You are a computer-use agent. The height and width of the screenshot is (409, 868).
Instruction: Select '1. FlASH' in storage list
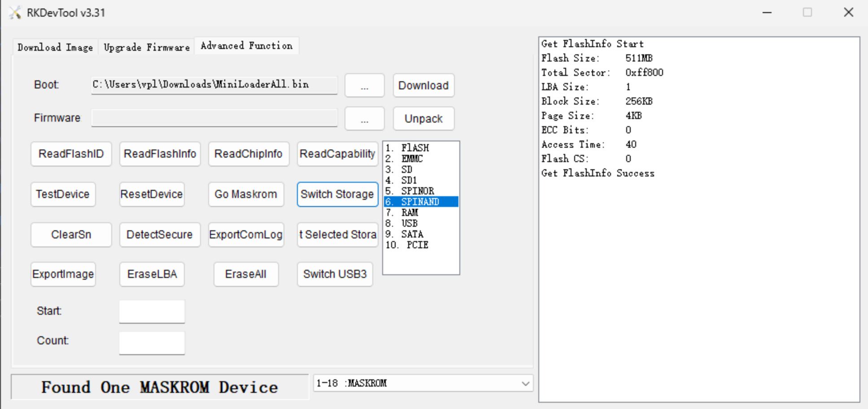point(421,148)
